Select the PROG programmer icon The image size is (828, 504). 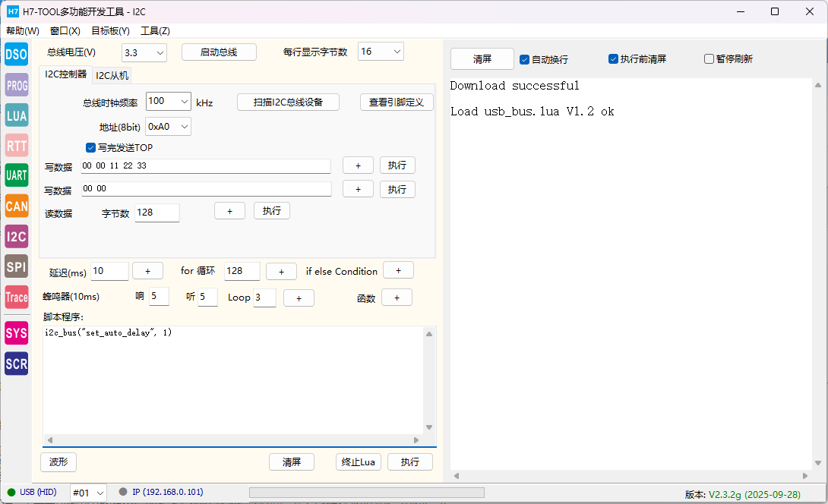[16, 85]
